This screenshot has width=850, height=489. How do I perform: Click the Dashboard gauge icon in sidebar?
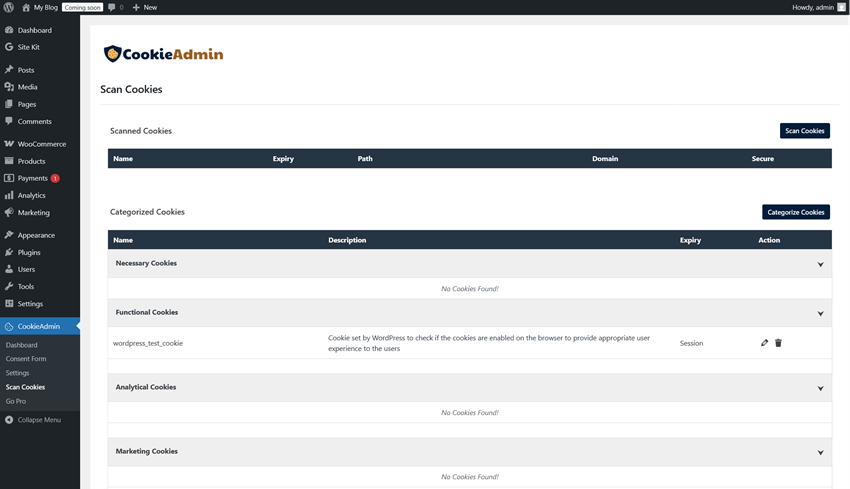9,30
